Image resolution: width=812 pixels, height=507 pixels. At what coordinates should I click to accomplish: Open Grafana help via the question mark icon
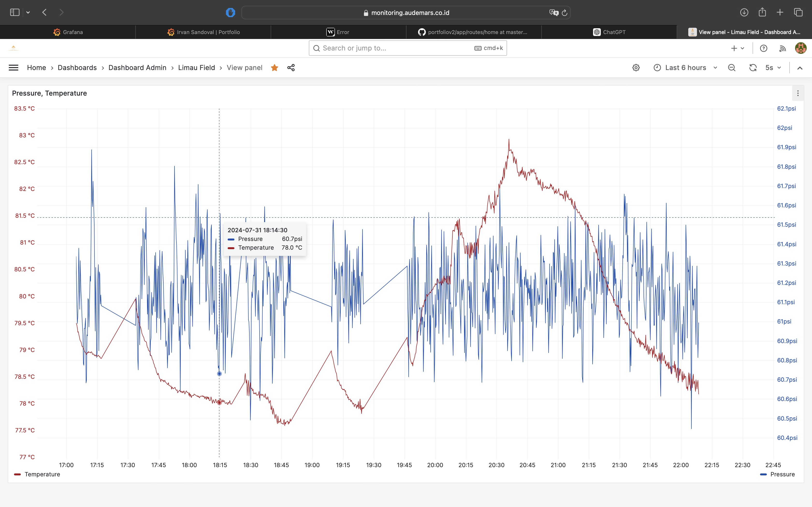[x=764, y=48]
